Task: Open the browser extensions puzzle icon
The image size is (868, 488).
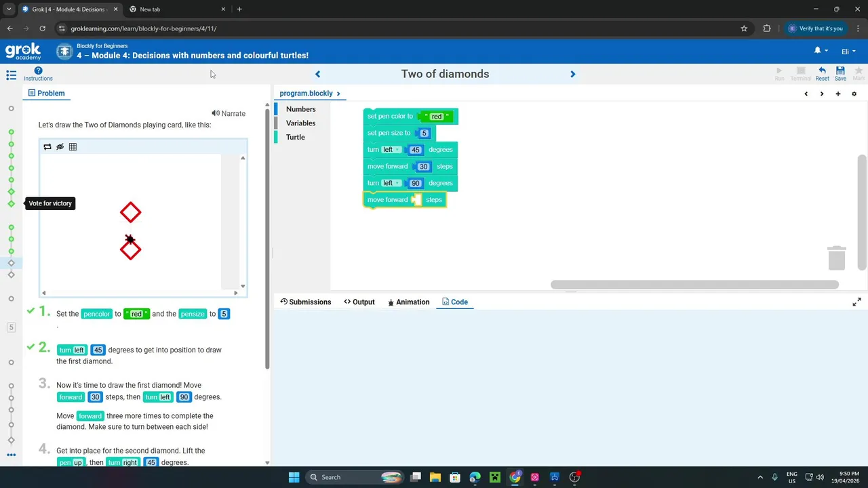Action: [767, 28]
